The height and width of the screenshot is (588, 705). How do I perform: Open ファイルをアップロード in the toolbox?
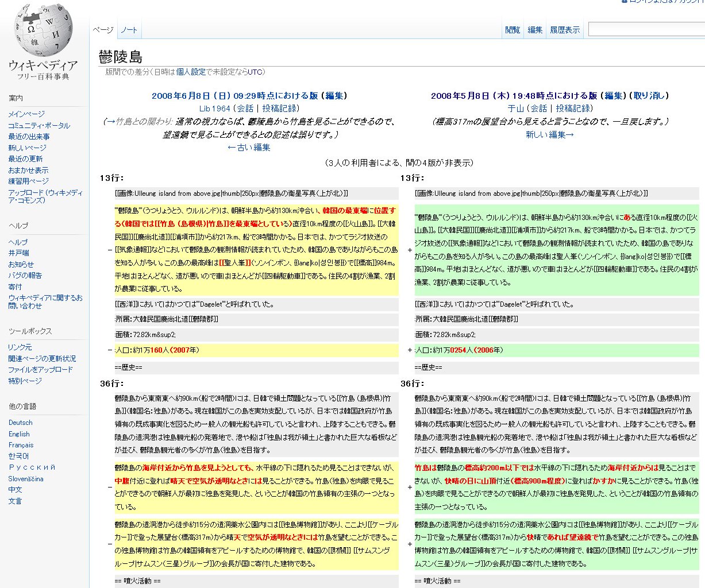pos(40,370)
